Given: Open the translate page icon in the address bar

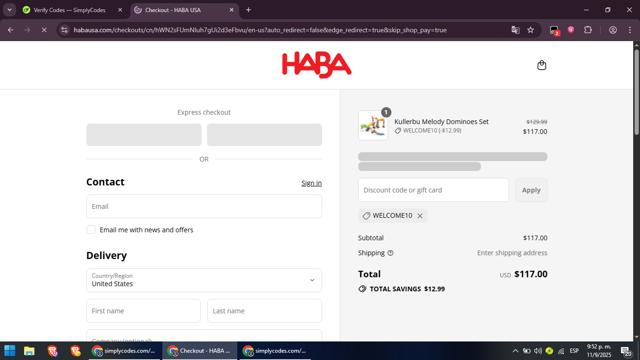Looking at the screenshot, I should tap(515, 30).
